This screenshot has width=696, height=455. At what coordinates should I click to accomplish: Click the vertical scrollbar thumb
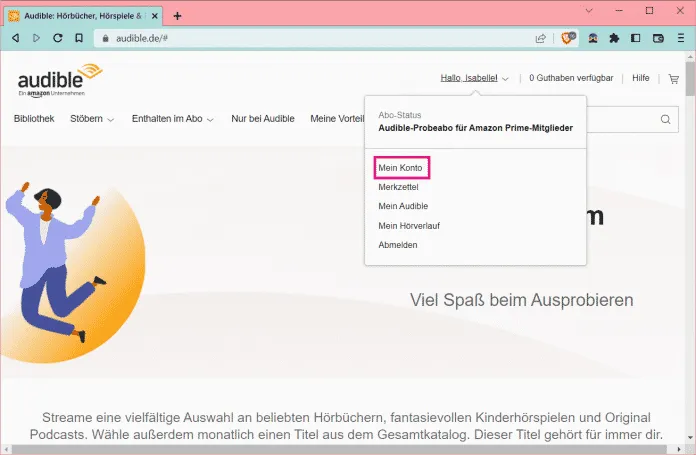(690, 79)
